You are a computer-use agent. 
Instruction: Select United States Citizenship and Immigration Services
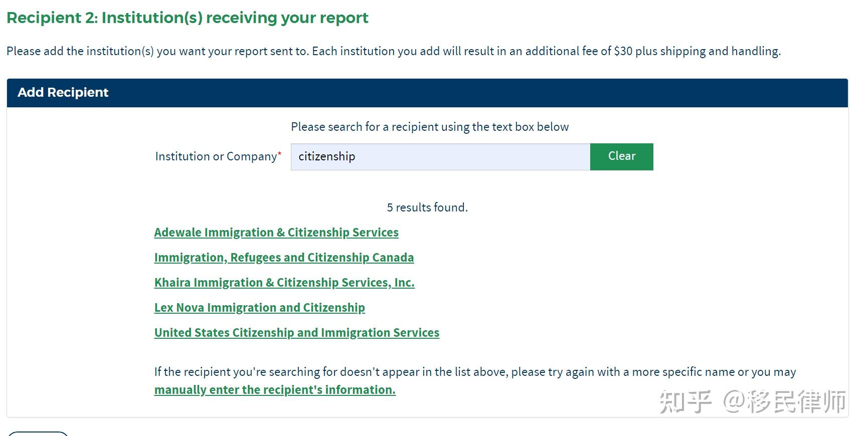296,333
